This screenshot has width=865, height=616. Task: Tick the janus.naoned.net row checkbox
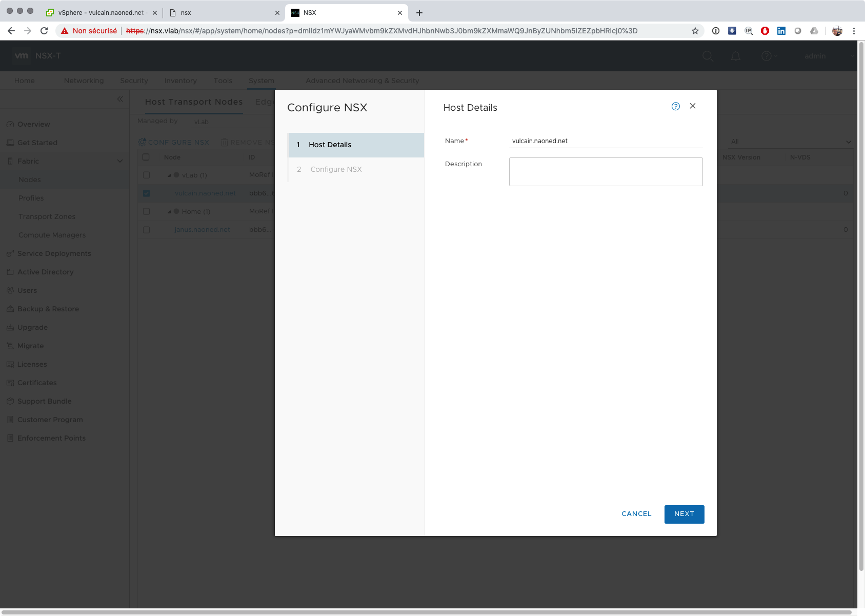[147, 230]
